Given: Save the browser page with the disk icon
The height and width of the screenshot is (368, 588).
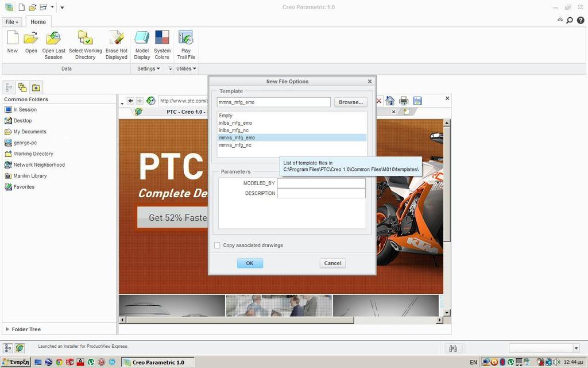Looking at the screenshot, I should tap(417, 101).
